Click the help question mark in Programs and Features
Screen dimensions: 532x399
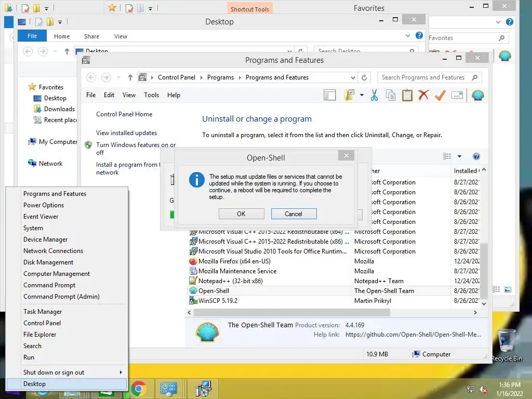476,156
